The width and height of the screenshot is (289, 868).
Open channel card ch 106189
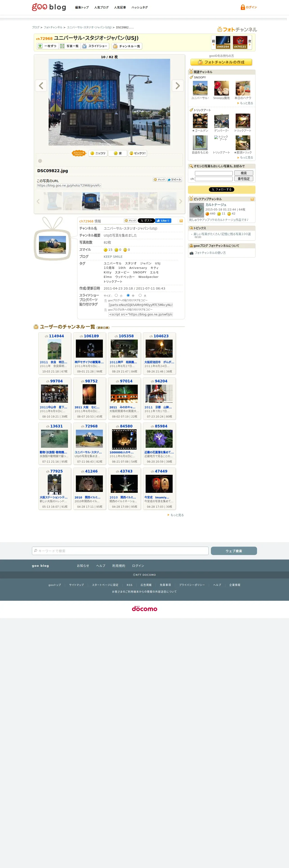90,354
